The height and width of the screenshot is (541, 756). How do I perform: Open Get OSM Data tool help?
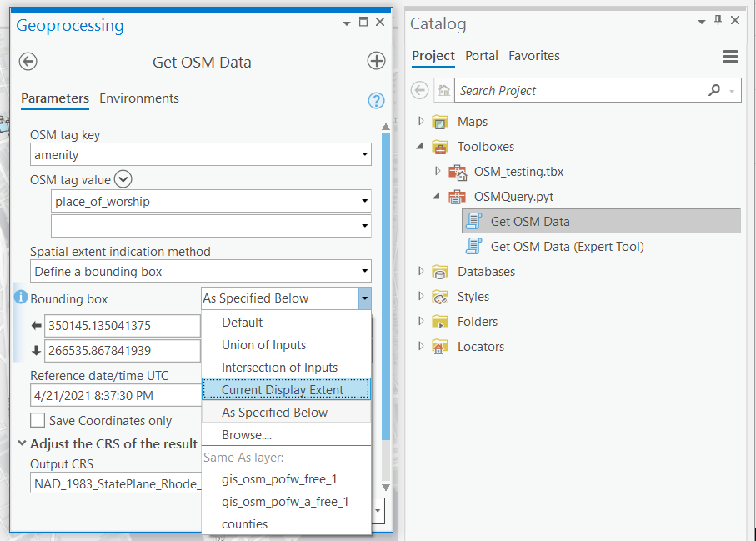376,100
